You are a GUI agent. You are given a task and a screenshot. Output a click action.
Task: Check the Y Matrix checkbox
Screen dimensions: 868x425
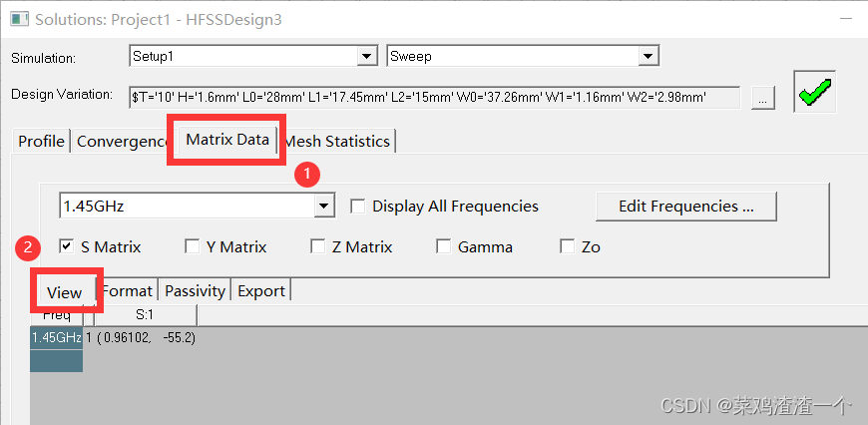tap(193, 246)
